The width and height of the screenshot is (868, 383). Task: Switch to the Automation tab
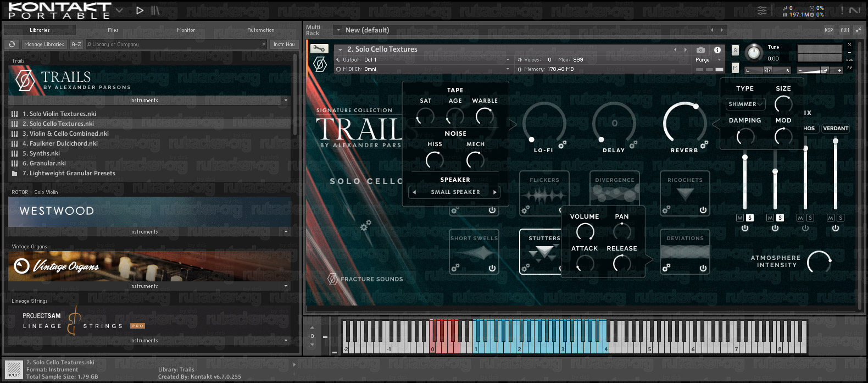(x=261, y=30)
